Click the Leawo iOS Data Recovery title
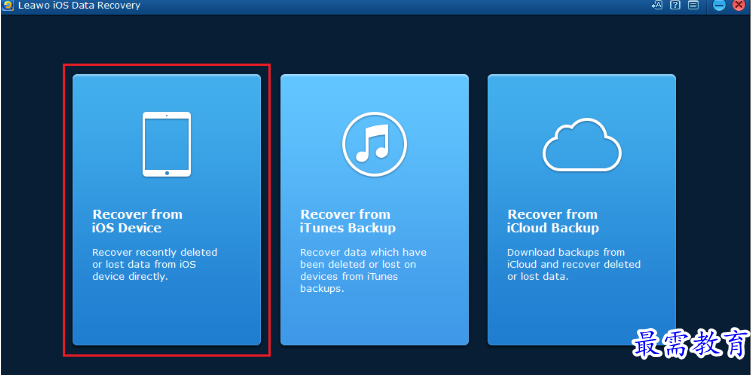Viewport: 756px width, 375px height. point(79,6)
